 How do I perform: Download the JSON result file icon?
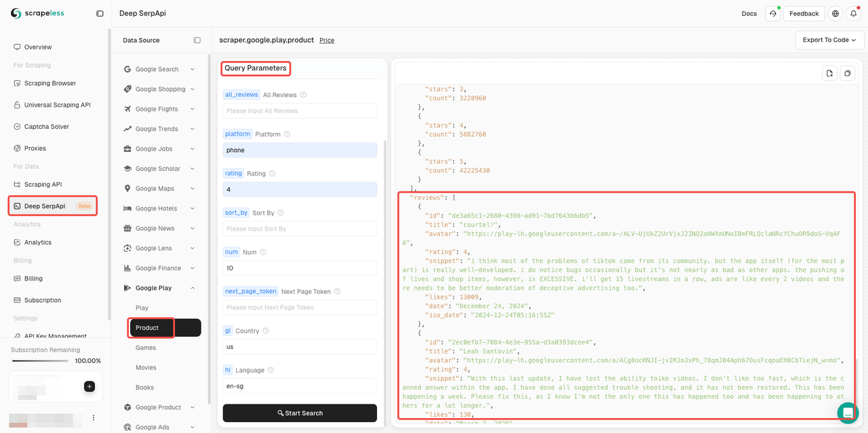click(x=829, y=73)
